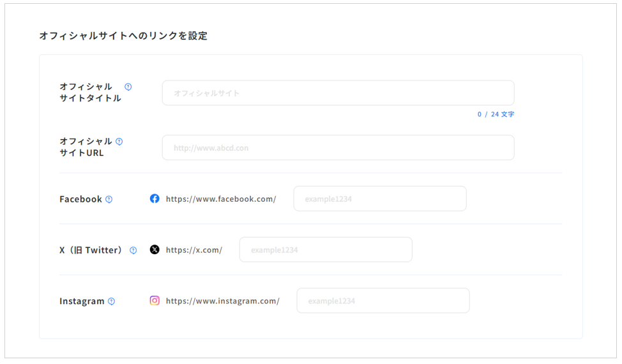Click the https://www.facebook.com/ prefix text
This screenshot has width=622, height=364.
pyautogui.click(x=221, y=199)
